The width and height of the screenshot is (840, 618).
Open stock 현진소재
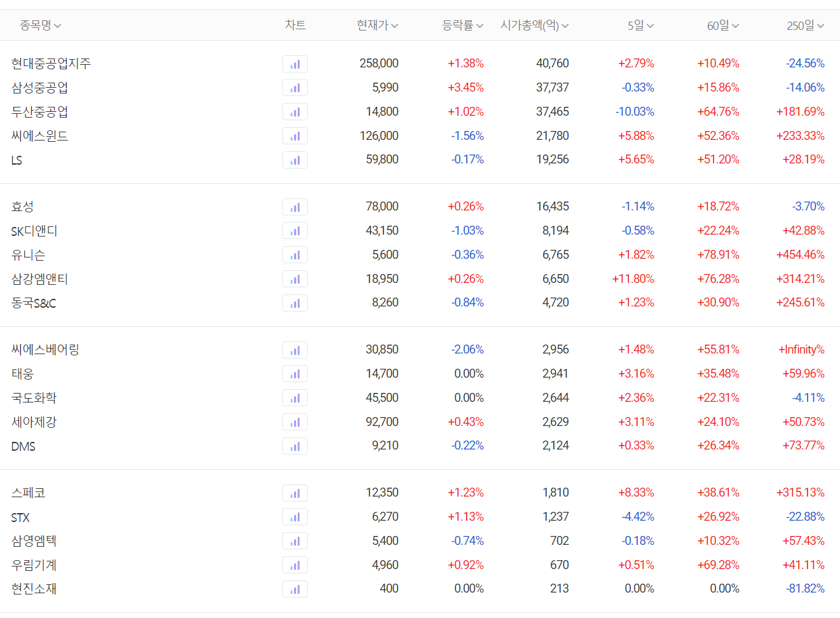34,589
